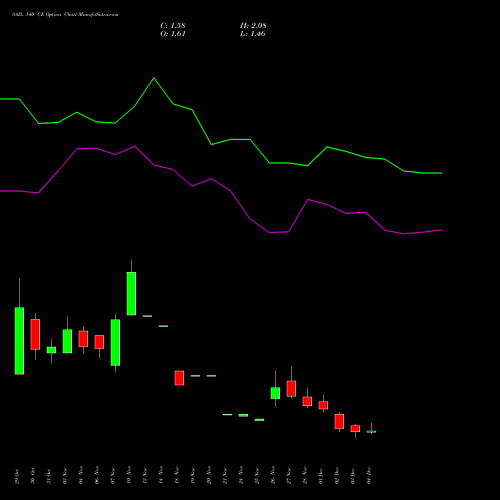Image resolution: width=500 pixels, height=500 pixels.
Task: Click the '14 Nov' date axis label
Action: click(161, 476)
